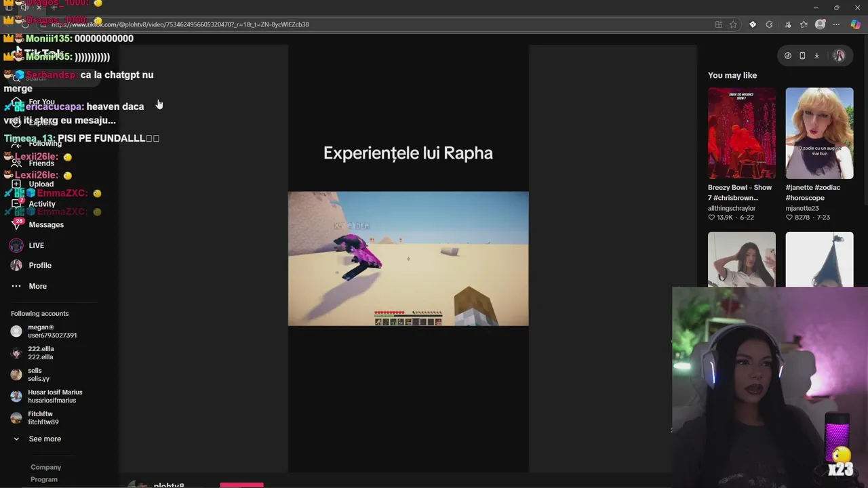This screenshot has height=488, width=868.
Task: Open browser profile account icon
Action: [820, 24]
